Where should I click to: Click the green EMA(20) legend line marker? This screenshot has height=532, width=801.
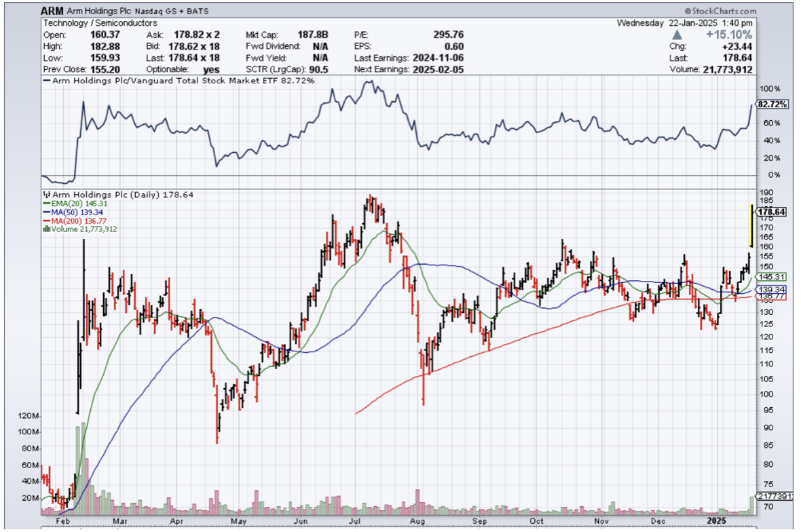(46, 204)
